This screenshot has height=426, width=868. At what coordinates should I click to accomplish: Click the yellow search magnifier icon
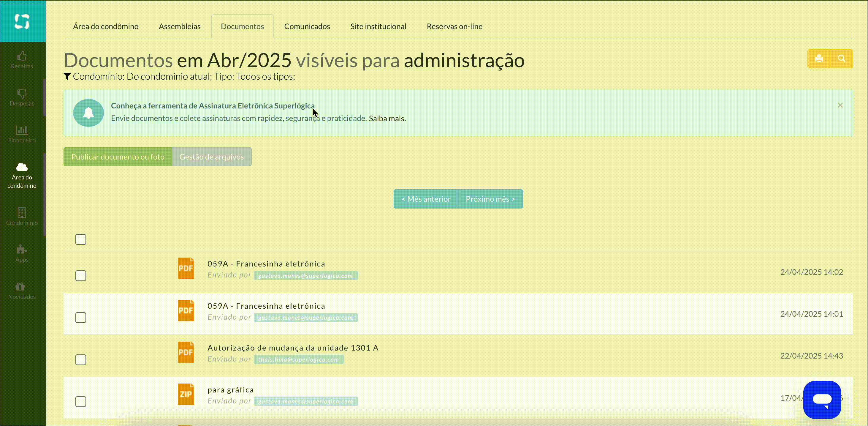pos(842,59)
